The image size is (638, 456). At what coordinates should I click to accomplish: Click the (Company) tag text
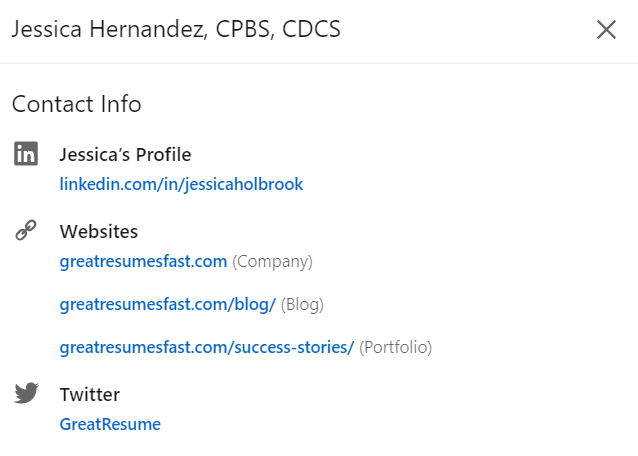click(x=273, y=262)
